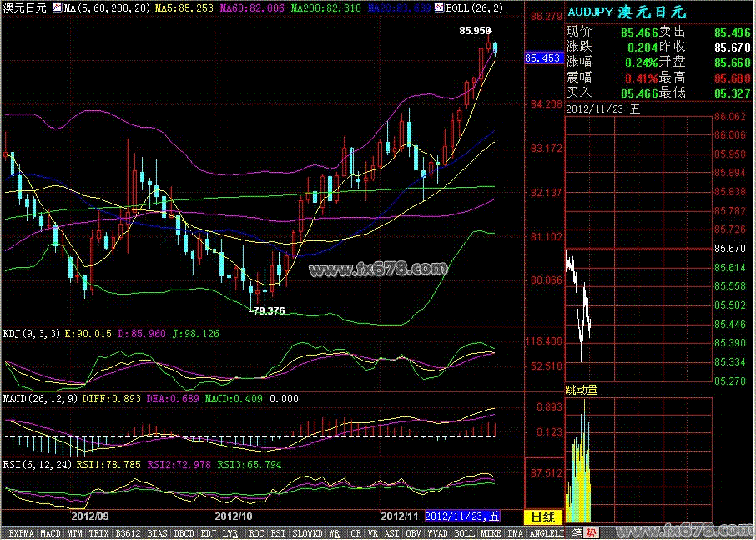Image resolution: width=756 pixels, height=540 pixels.
Task: Select the SLOWKD indicator tab
Action: [x=307, y=532]
